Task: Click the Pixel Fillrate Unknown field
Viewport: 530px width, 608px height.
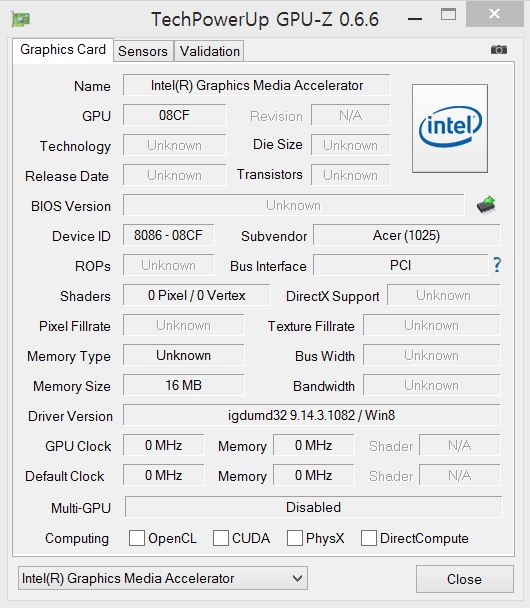Action: click(183, 325)
